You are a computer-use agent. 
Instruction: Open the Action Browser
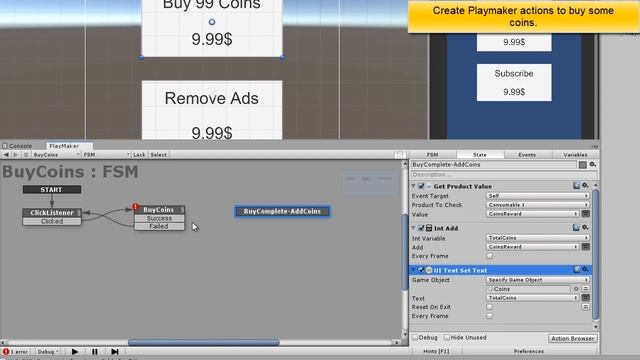pyautogui.click(x=573, y=338)
